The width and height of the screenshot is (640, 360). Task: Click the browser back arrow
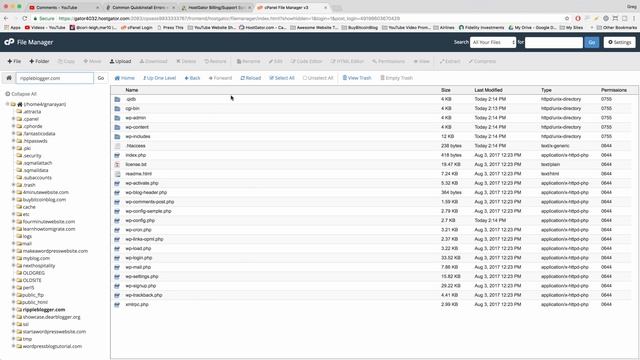[6, 18]
